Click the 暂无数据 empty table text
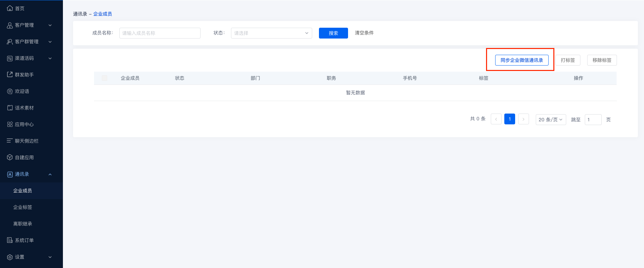 (355, 93)
